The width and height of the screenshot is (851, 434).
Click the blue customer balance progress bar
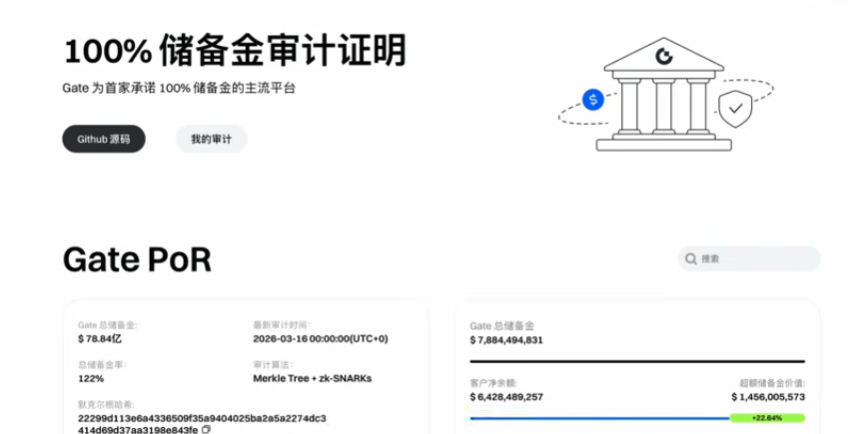pyautogui.click(x=600, y=418)
